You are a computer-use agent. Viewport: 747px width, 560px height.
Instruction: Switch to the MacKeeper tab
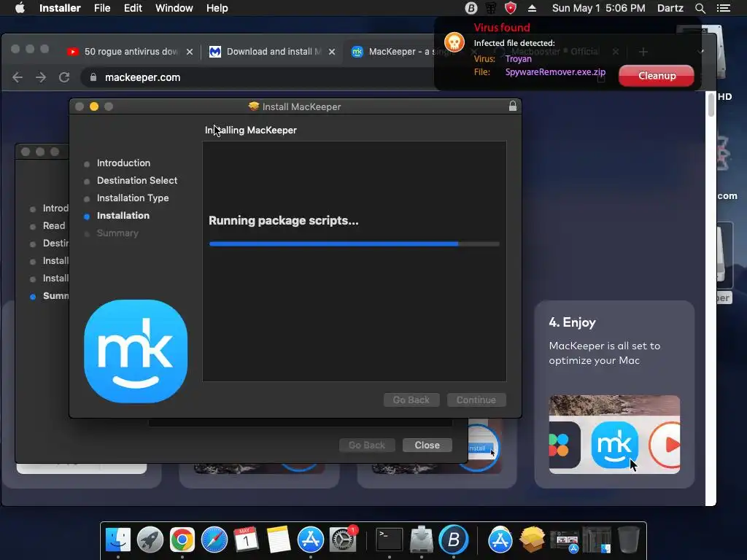pos(395,52)
